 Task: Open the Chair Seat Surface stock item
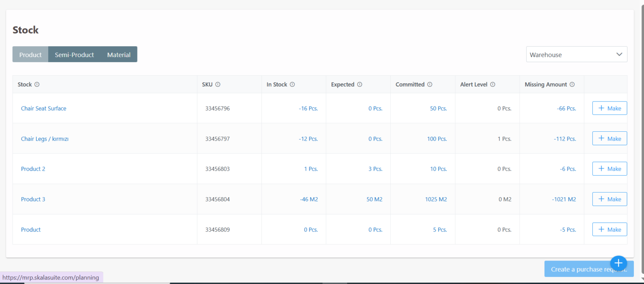point(44,108)
